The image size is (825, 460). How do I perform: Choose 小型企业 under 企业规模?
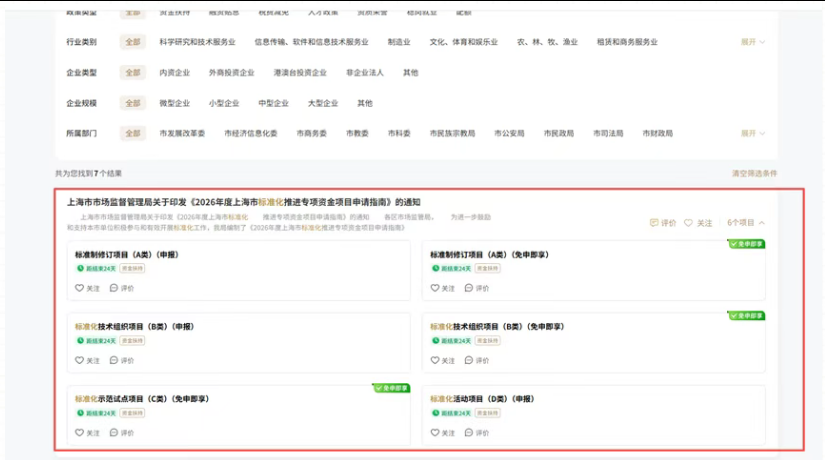coord(224,103)
